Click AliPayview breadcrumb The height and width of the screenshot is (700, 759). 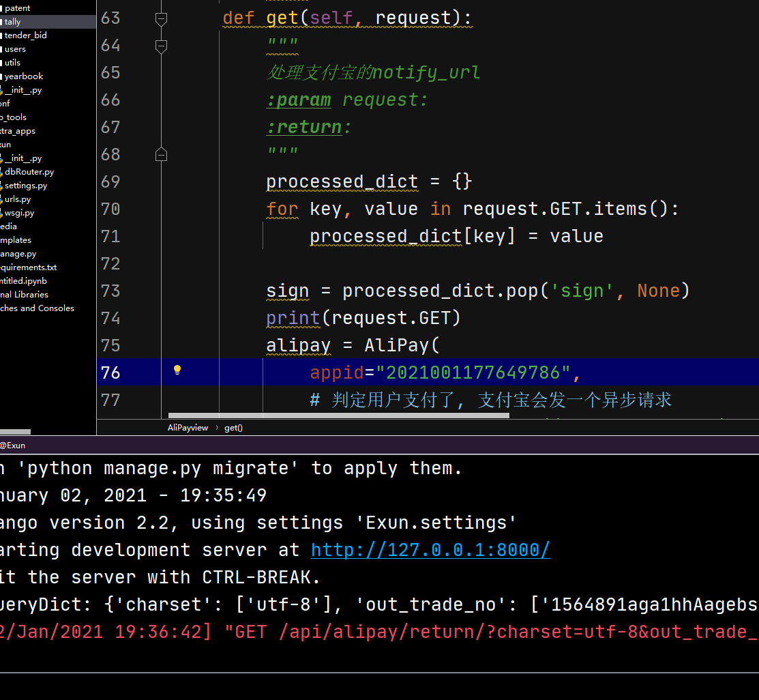[188, 428]
